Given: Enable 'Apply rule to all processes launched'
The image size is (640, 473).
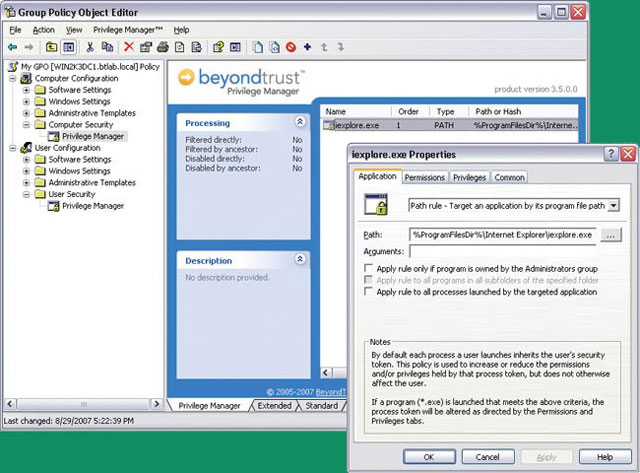Looking at the screenshot, I should (368, 291).
